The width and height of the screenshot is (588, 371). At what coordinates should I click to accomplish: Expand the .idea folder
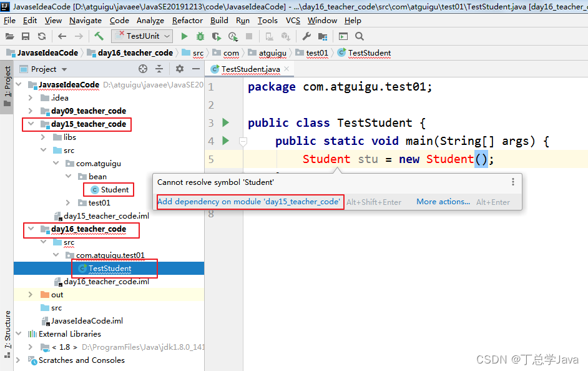(x=31, y=98)
